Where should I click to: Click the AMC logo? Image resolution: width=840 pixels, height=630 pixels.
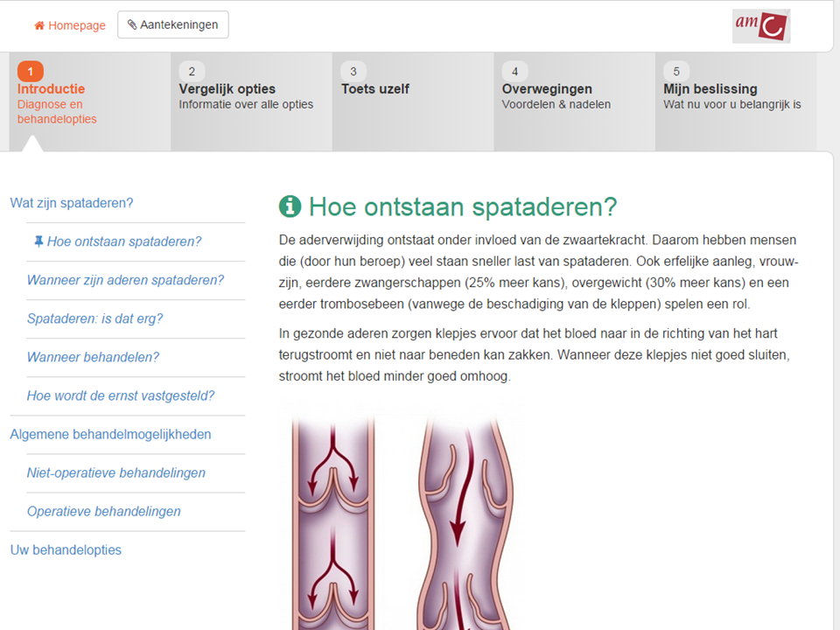pos(760,26)
